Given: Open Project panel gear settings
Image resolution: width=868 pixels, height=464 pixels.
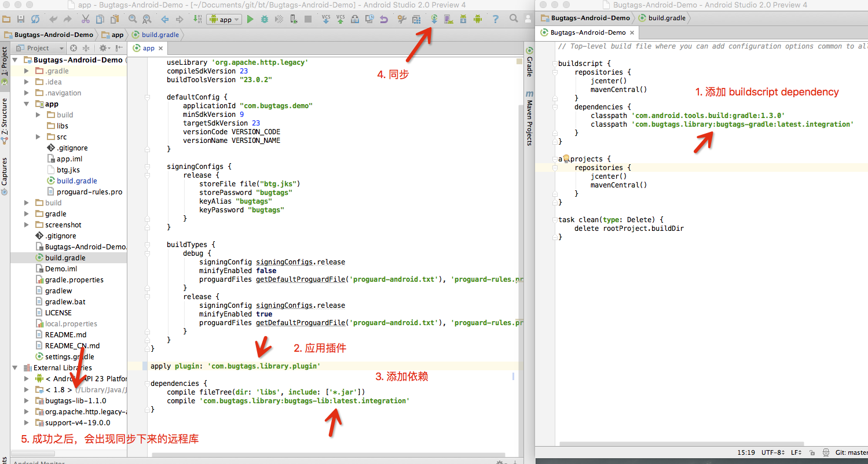Looking at the screenshot, I should coord(104,48).
